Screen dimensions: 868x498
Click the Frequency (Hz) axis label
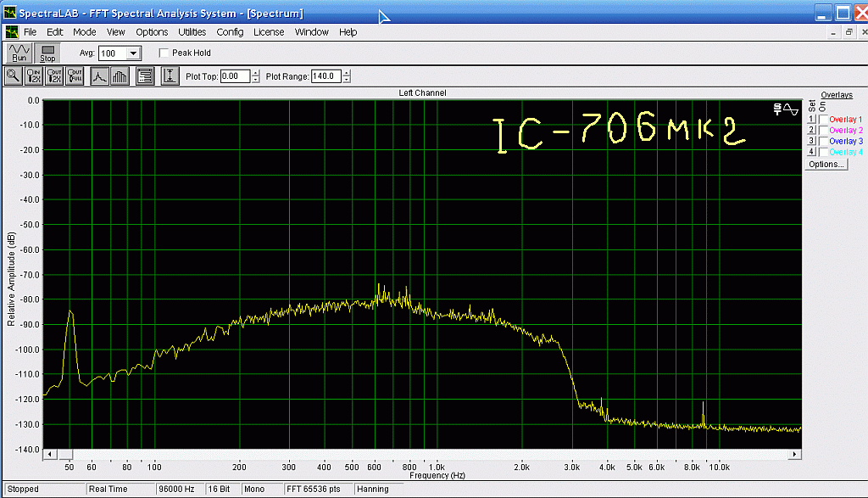[437, 475]
